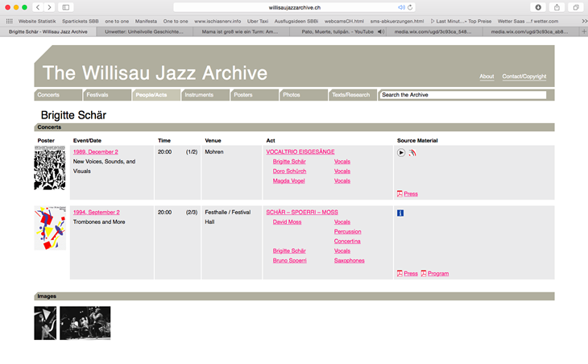588x364 pixels.
Task: Switch to Mama ist groß wie ein Turm tab
Action: point(240,32)
